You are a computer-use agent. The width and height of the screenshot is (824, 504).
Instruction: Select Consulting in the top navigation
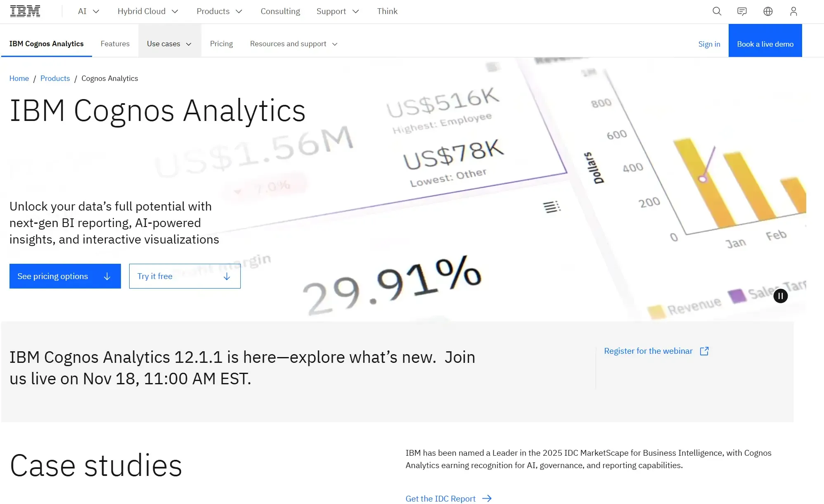click(280, 11)
